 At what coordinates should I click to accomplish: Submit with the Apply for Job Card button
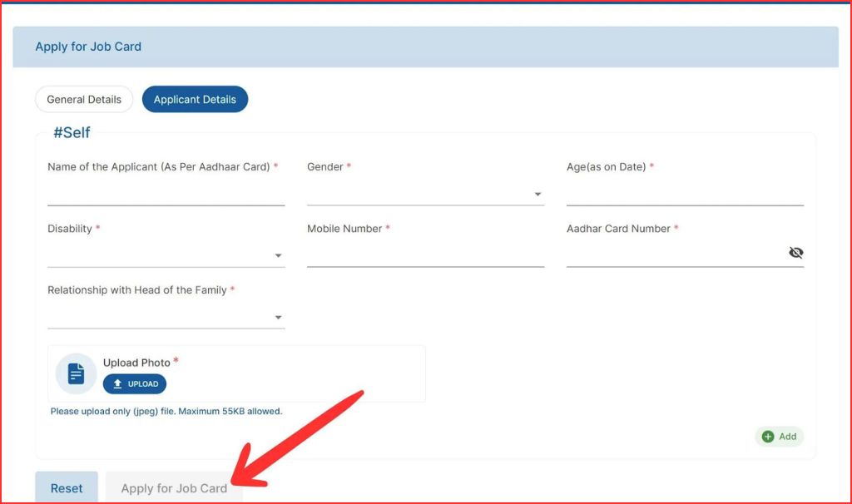point(174,488)
